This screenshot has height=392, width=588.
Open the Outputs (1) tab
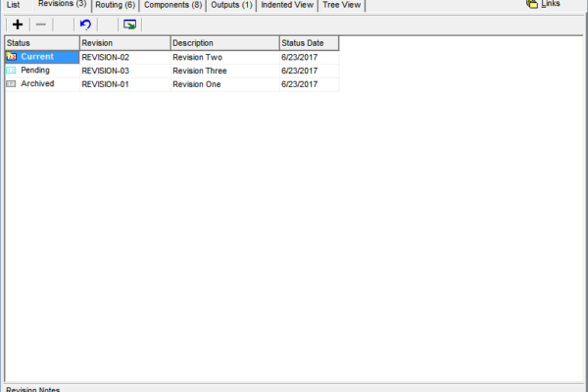coord(231,5)
